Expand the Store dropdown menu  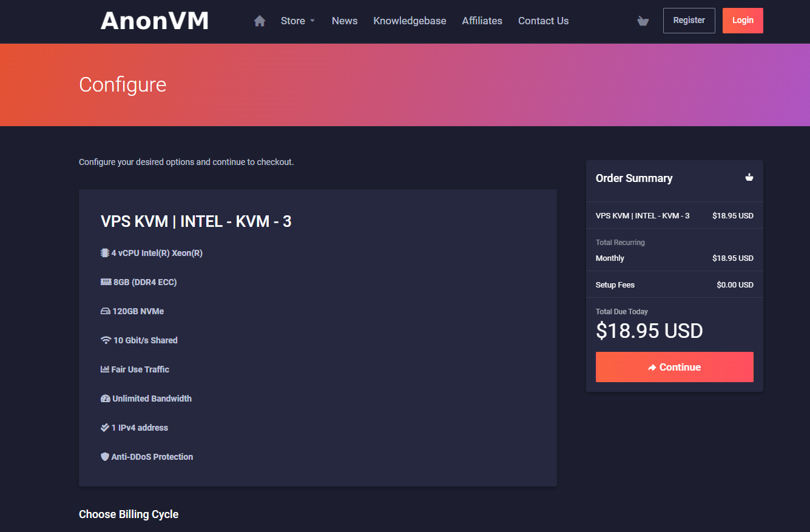294,21
